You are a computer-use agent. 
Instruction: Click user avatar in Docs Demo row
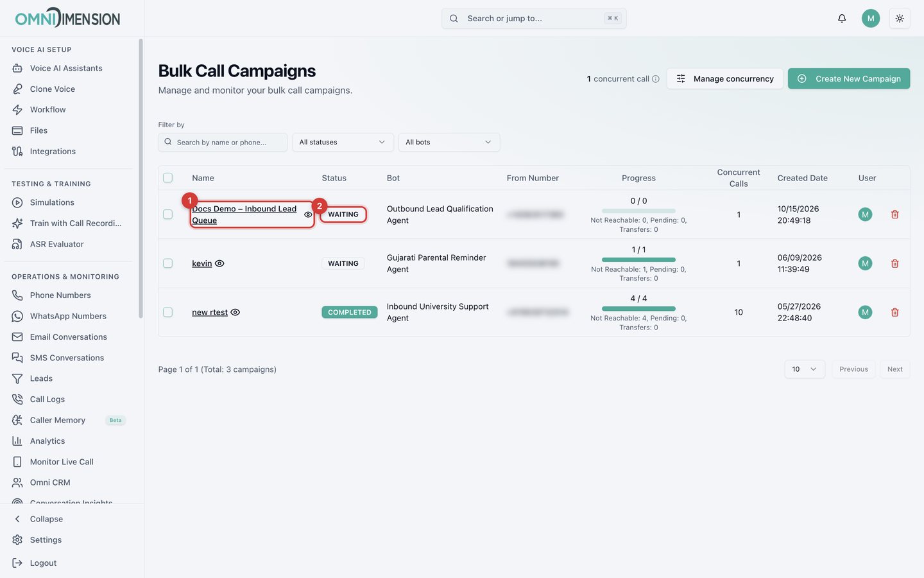click(x=865, y=215)
